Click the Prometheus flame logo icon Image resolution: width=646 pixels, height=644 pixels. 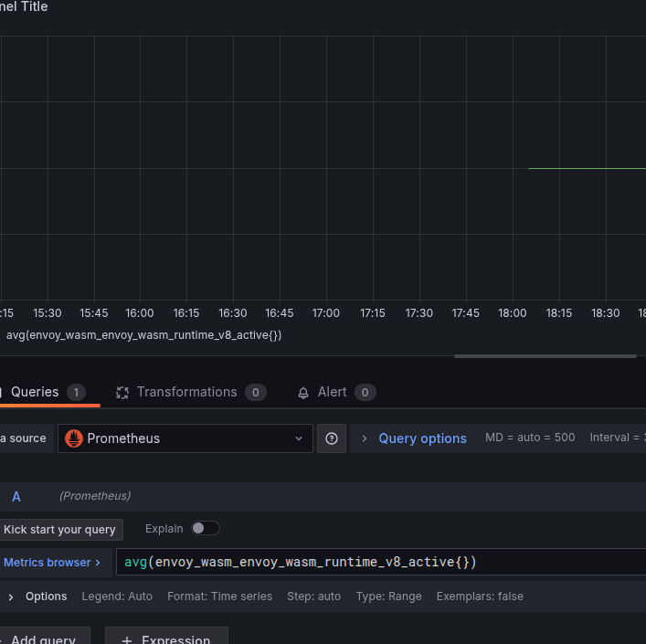tap(74, 438)
